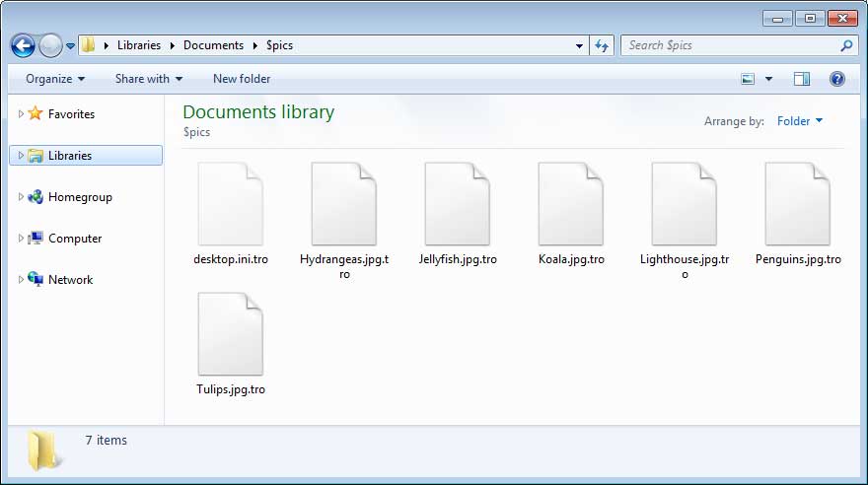Viewport: 868px width, 485px height.
Task: Select the Penguins.jpg.tro file icon
Action: pyautogui.click(x=798, y=204)
